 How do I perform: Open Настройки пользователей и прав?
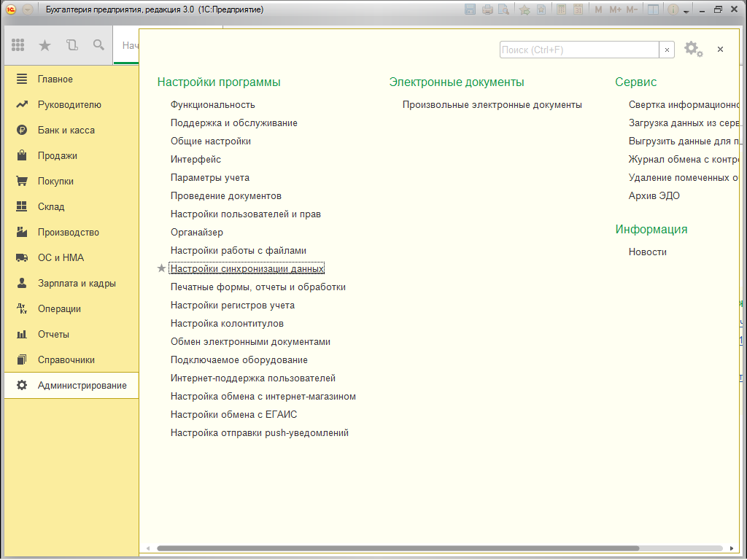click(x=246, y=214)
